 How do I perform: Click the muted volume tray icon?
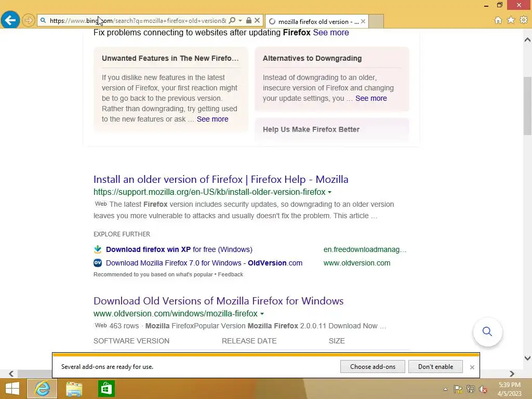pyautogui.click(x=483, y=389)
